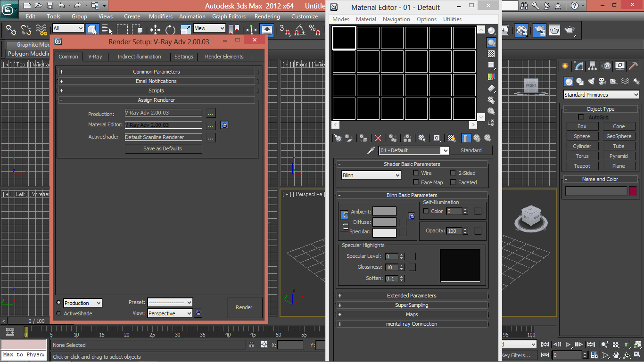Activate the Select Object tool
This screenshot has height=362, width=644.
(92, 30)
